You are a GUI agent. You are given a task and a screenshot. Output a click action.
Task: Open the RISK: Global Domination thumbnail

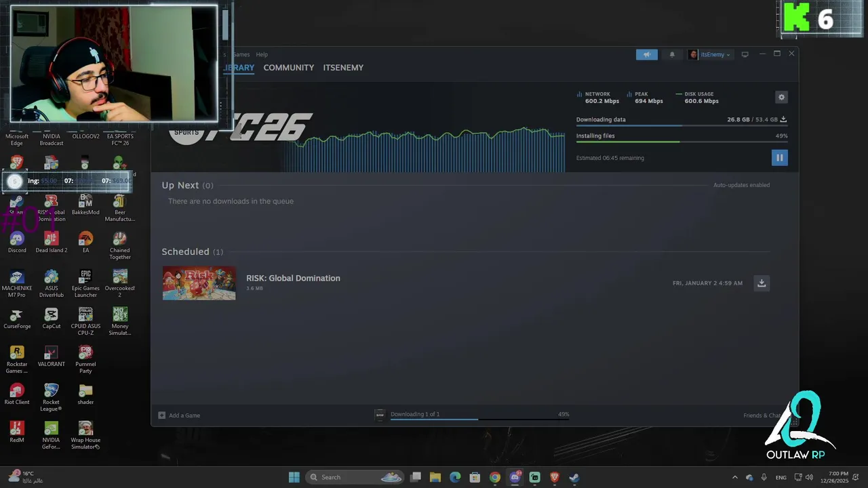pos(199,283)
